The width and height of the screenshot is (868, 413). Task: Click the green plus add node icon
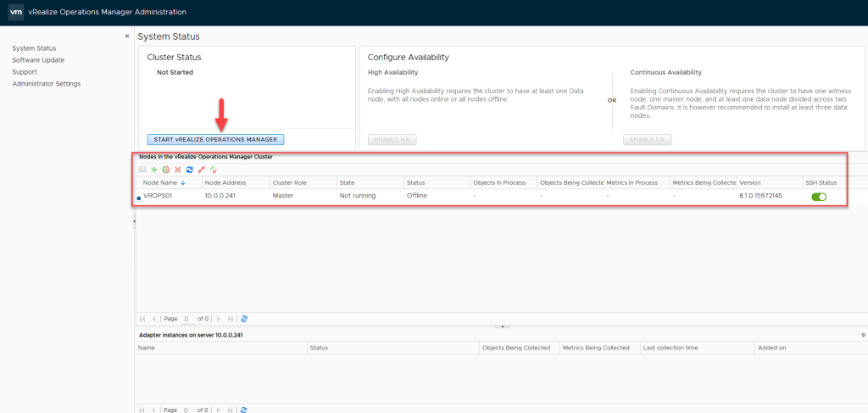[154, 170]
